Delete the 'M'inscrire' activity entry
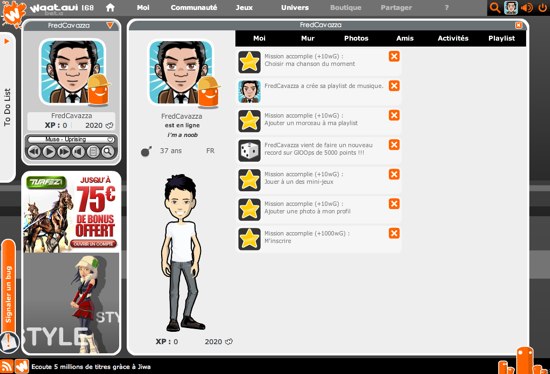This screenshot has height=374, width=550. 394,233
